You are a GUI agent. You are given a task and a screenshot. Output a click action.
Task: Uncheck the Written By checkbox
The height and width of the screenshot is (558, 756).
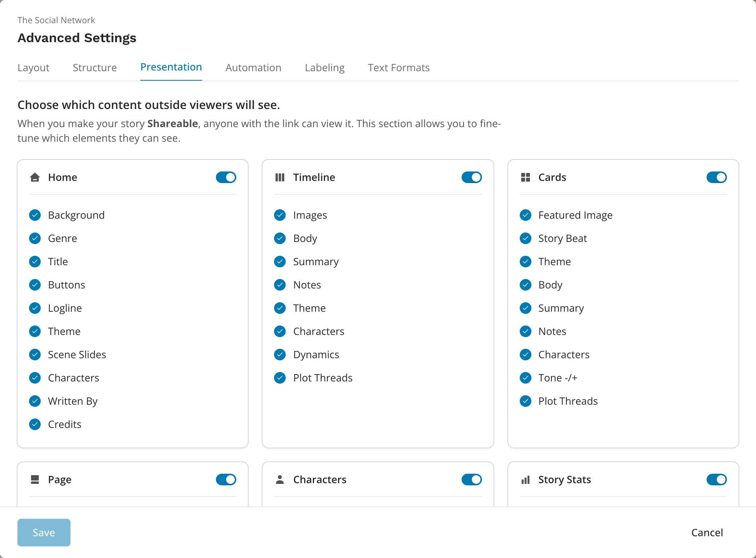coord(35,401)
